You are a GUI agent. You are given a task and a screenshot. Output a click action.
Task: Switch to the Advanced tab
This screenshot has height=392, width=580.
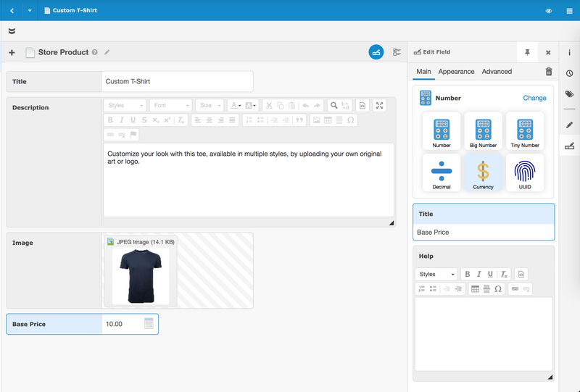pyautogui.click(x=497, y=72)
